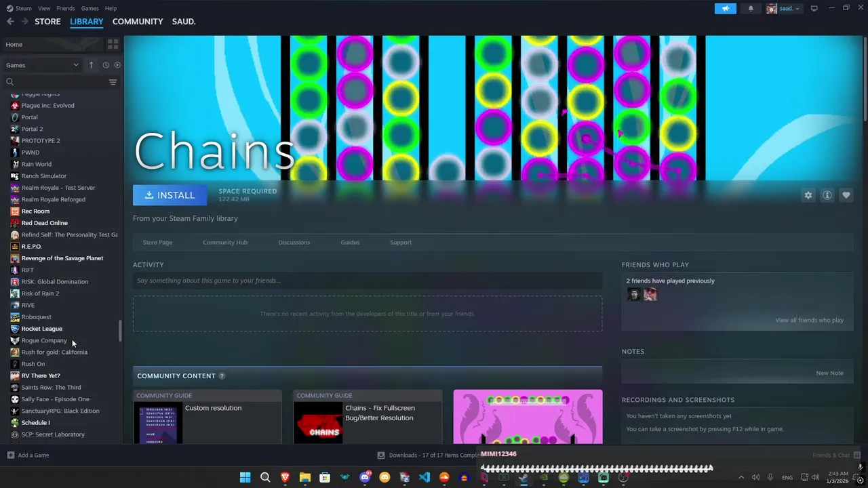This screenshot has height=488, width=868.
Task: Go forward with navigation arrow
Action: point(25,22)
